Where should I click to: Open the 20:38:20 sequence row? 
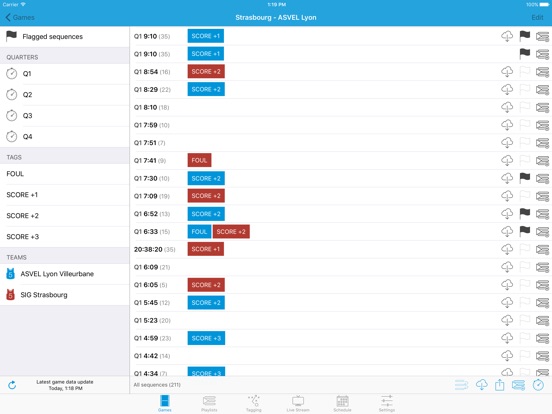click(x=341, y=249)
